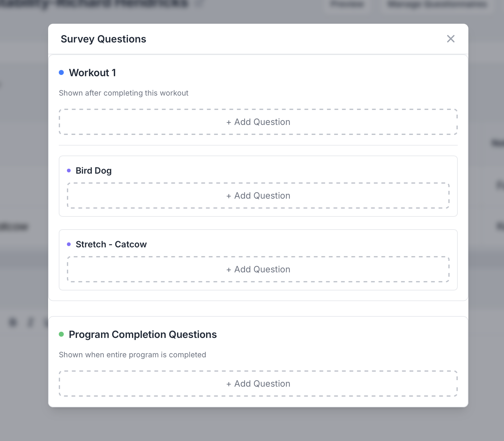The width and height of the screenshot is (504, 441).
Task: Select the Survey Questions dialog header
Action: [x=103, y=39]
